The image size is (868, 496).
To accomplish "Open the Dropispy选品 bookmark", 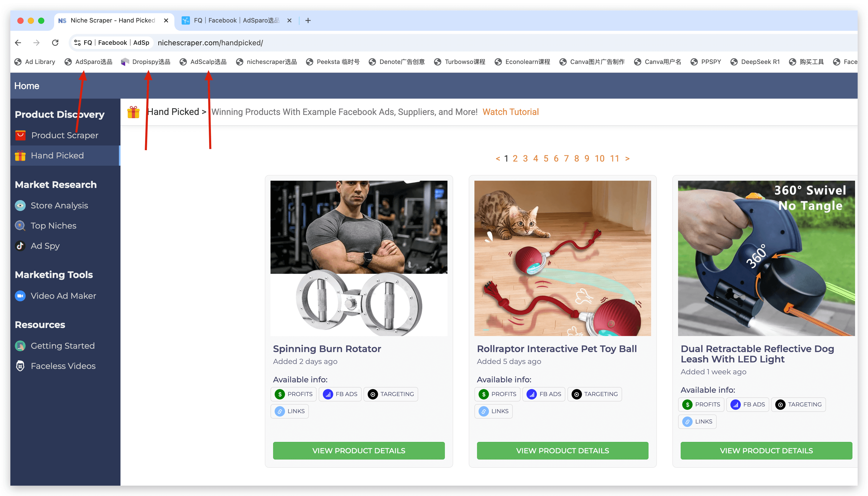I will point(146,62).
